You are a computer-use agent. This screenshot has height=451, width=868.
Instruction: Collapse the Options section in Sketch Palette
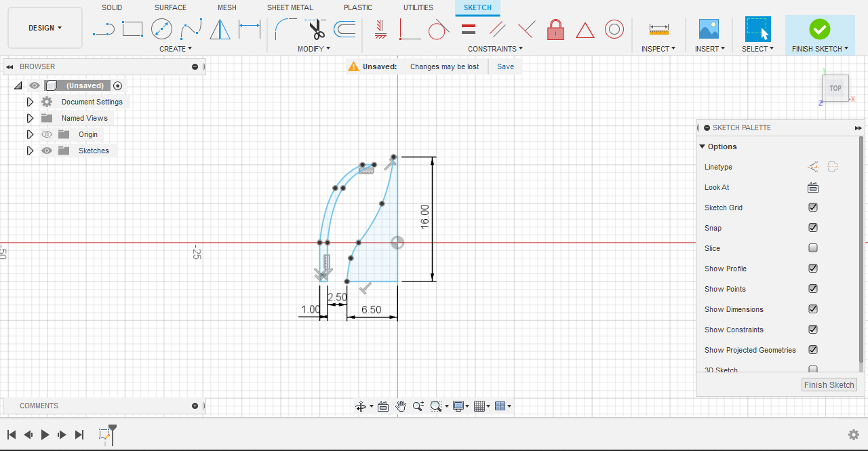(x=702, y=146)
